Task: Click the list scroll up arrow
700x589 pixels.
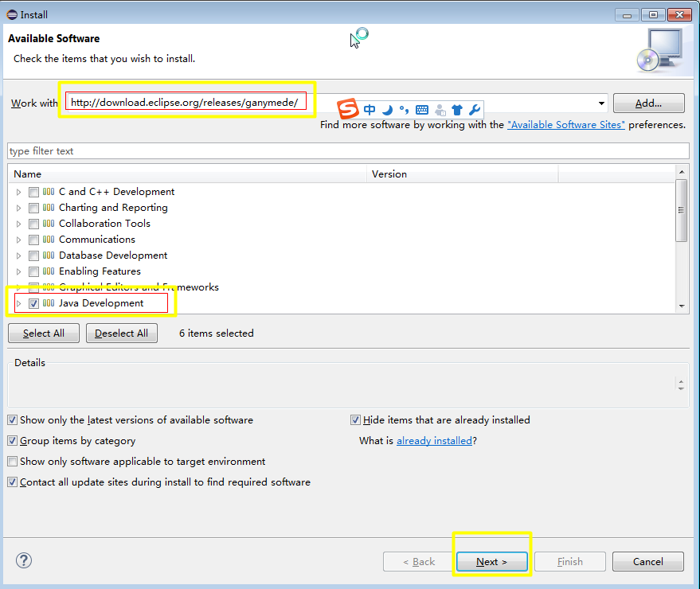Action: [x=682, y=171]
